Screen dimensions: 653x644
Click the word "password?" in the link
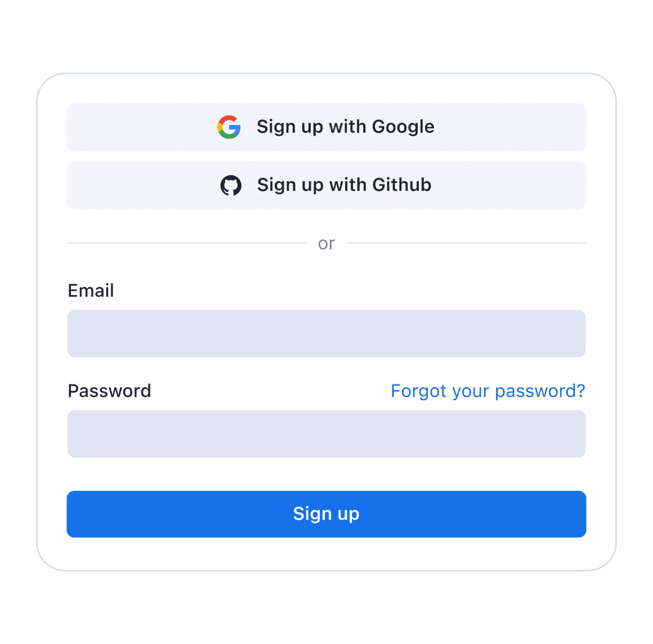tap(540, 392)
